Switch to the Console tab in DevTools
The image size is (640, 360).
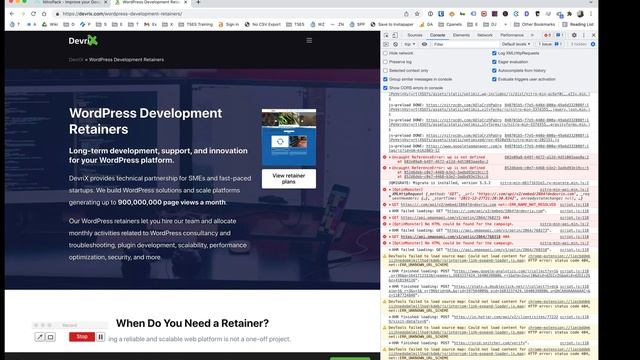[x=438, y=35]
